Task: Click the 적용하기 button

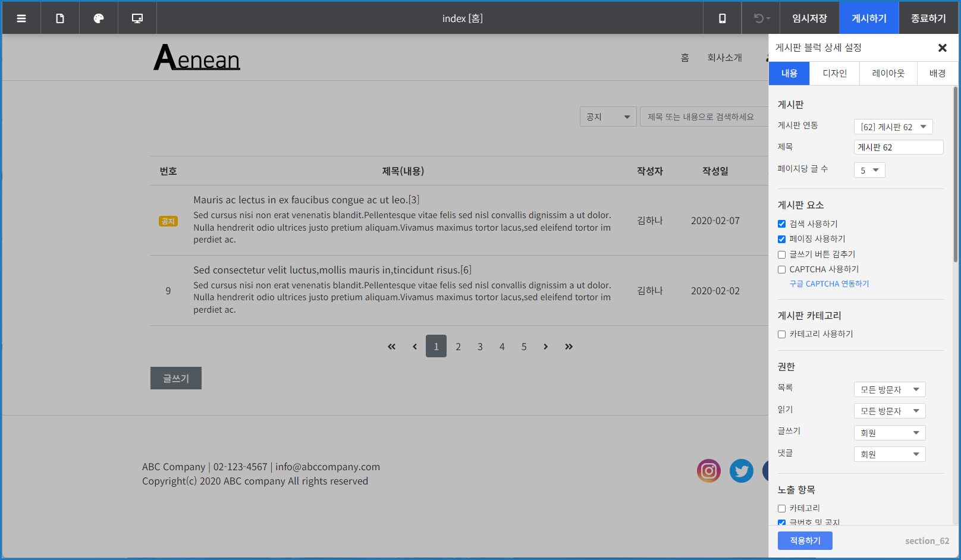Action: 805,540
